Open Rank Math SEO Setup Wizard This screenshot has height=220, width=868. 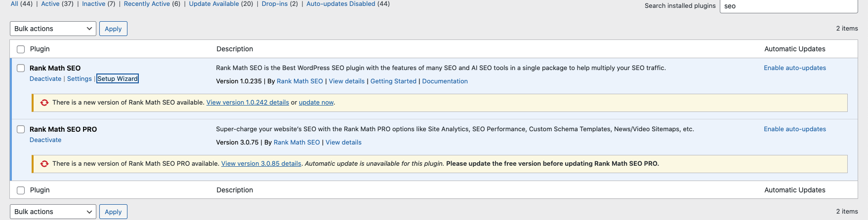[118, 79]
